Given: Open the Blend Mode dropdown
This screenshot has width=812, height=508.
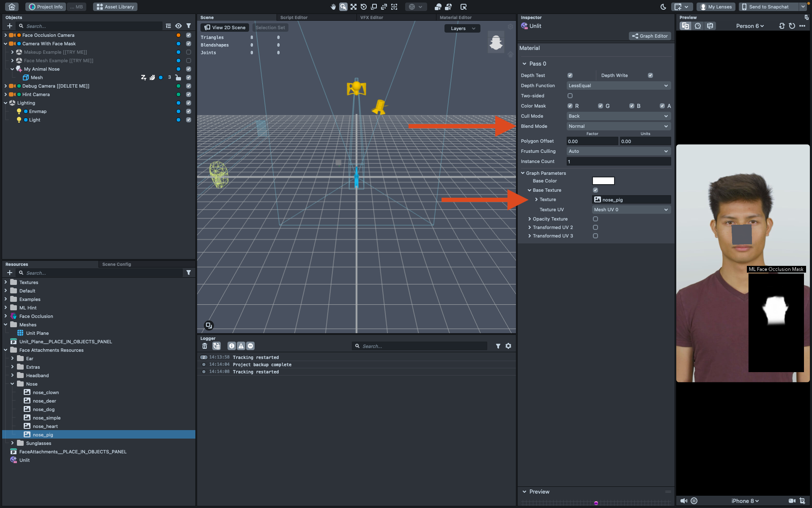Looking at the screenshot, I should pyautogui.click(x=618, y=126).
